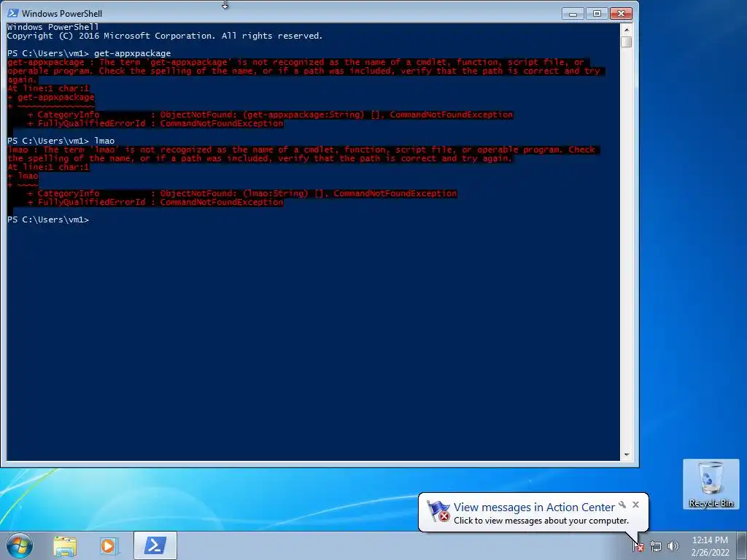This screenshot has width=747, height=560.
Task: Open the network tray icon
Action: 656,546
